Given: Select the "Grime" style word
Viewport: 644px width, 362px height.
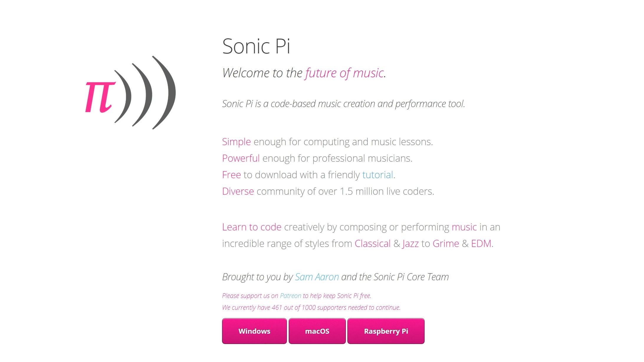Looking at the screenshot, I should tap(446, 244).
